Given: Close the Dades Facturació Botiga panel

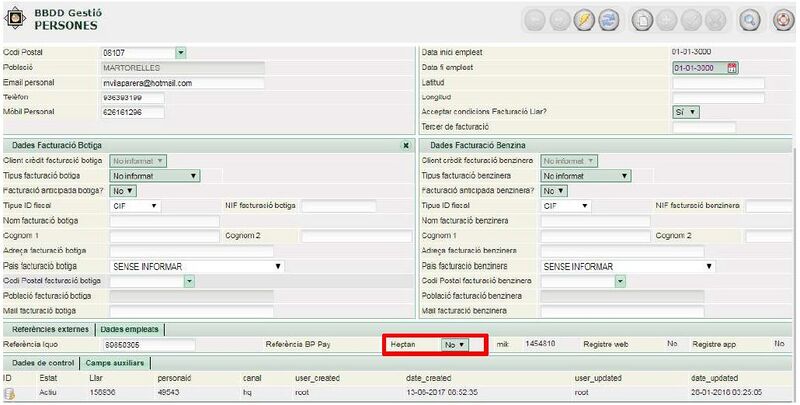Looking at the screenshot, I should [x=405, y=145].
